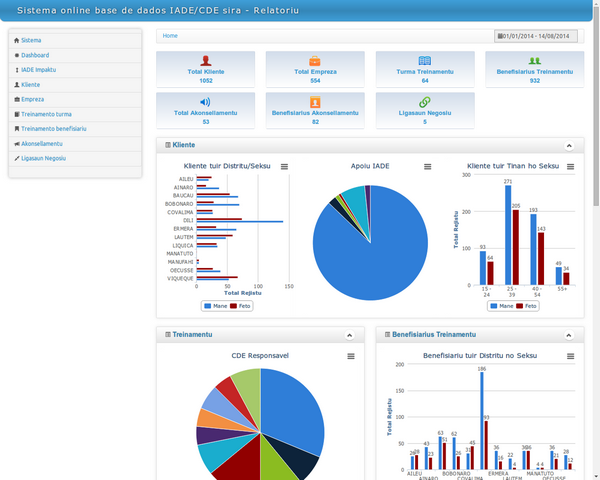Open Treinamento benefisiariu in the sidebar

pos(54,129)
